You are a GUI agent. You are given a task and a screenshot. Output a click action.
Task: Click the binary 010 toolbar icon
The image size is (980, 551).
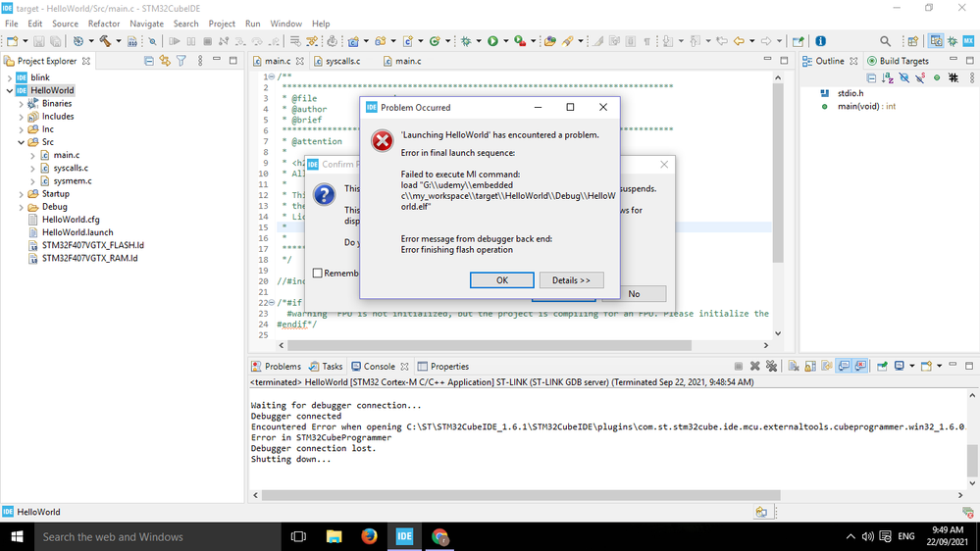(x=131, y=41)
